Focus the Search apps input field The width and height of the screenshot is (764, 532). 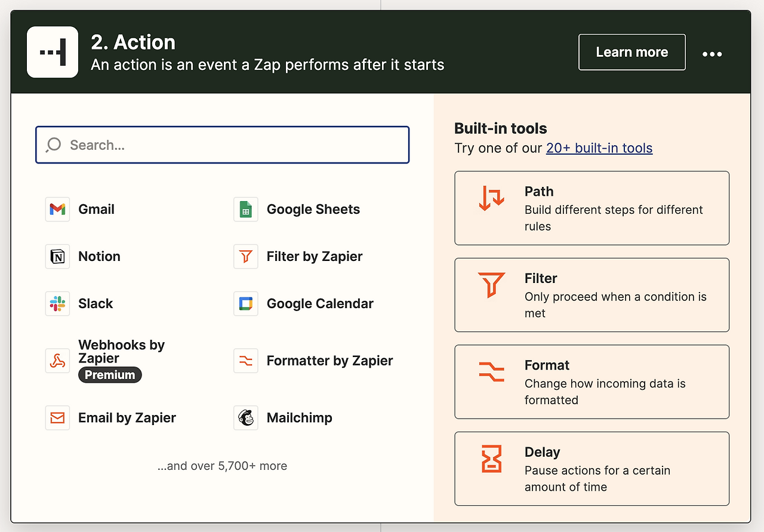pyautogui.click(x=222, y=145)
